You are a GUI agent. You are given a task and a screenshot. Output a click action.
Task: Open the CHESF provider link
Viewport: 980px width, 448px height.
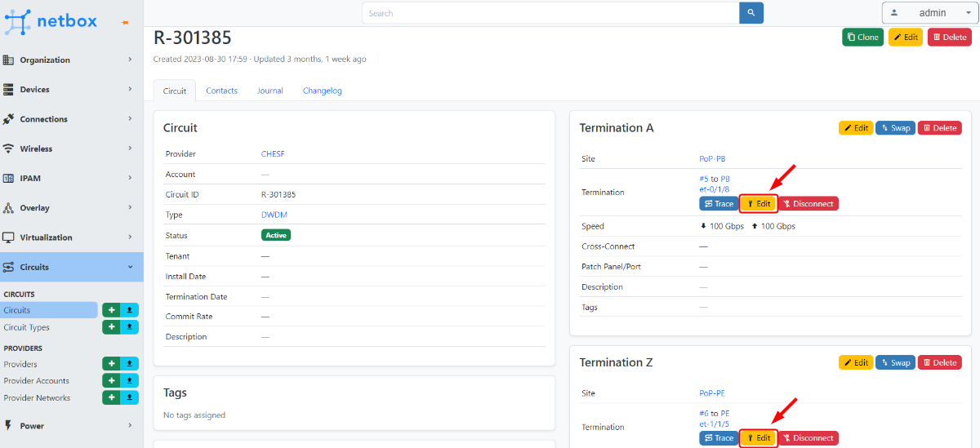273,153
